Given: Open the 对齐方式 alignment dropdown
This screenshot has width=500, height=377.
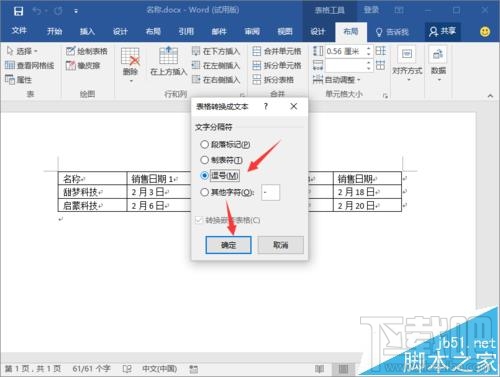Looking at the screenshot, I should 407,64.
